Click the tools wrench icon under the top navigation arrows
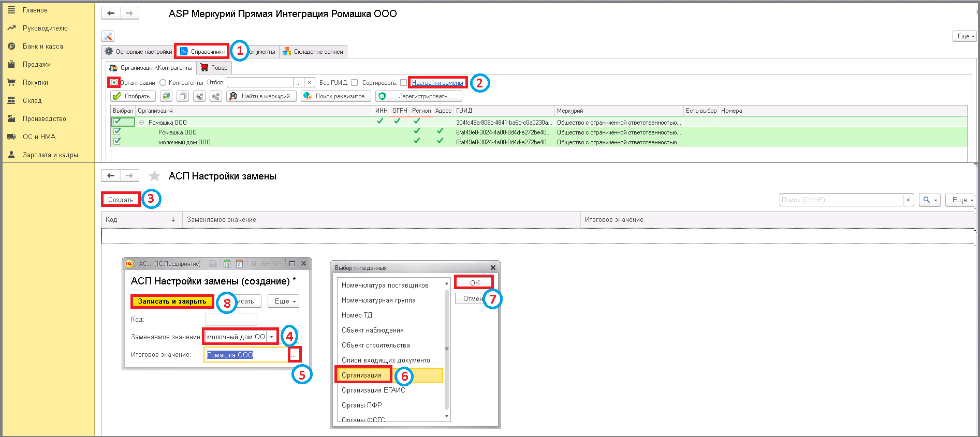 click(x=108, y=36)
